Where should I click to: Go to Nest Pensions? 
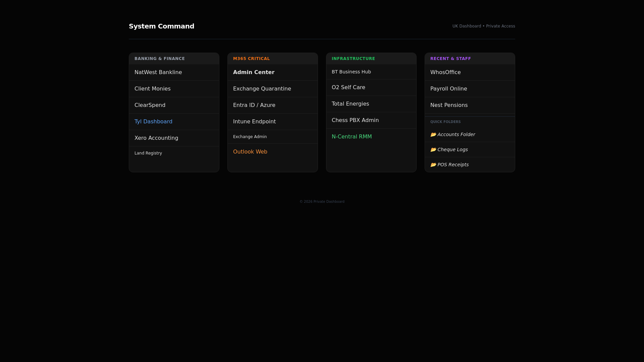coord(470,105)
